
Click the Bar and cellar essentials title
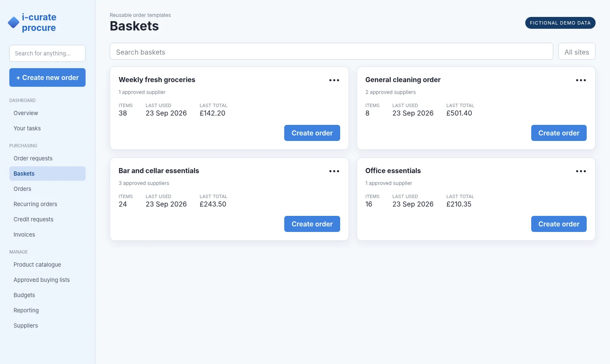[x=159, y=171]
